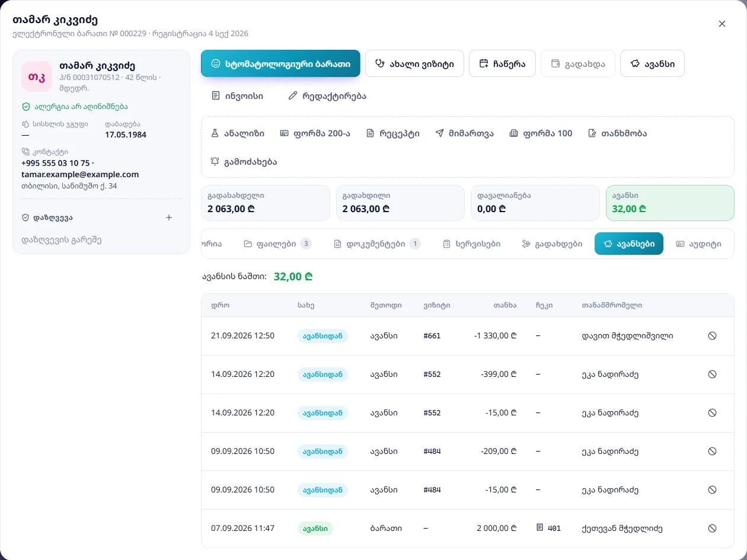
Task: Click employee name დავით მჭედლიშვილი
Action: (x=628, y=335)
